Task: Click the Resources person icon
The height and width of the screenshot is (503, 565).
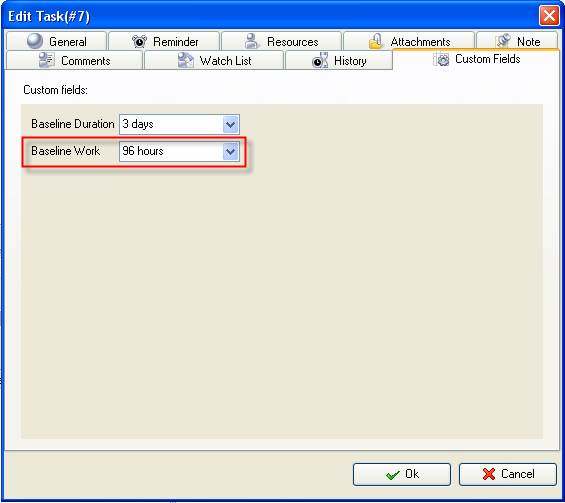Action: click(x=252, y=41)
